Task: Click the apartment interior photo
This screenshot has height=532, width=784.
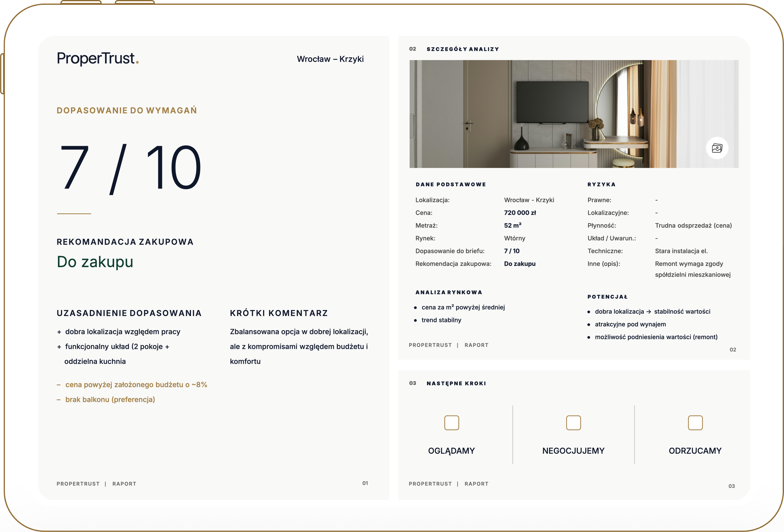Action: [x=574, y=114]
